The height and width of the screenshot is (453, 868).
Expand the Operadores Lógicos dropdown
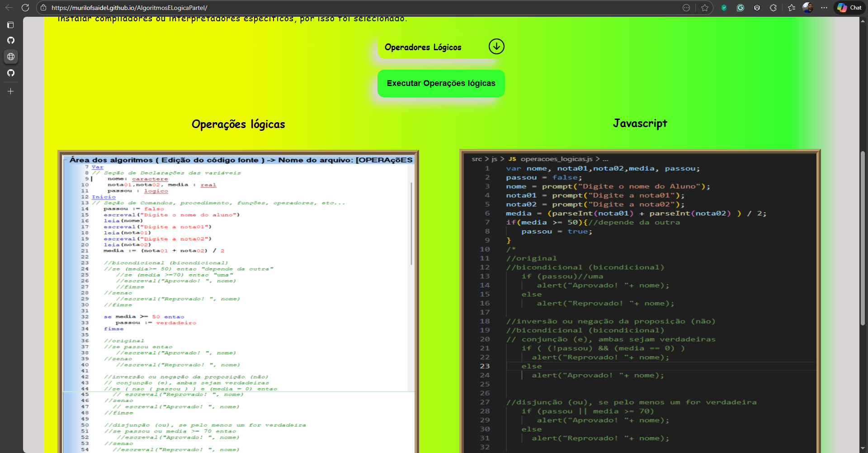pyautogui.click(x=441, y=47)
